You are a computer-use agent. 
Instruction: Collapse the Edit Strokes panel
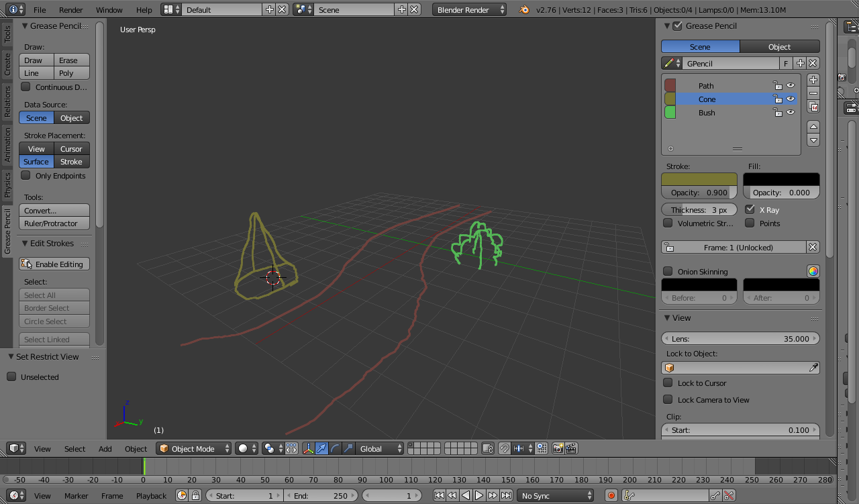(x=25, y=244)
